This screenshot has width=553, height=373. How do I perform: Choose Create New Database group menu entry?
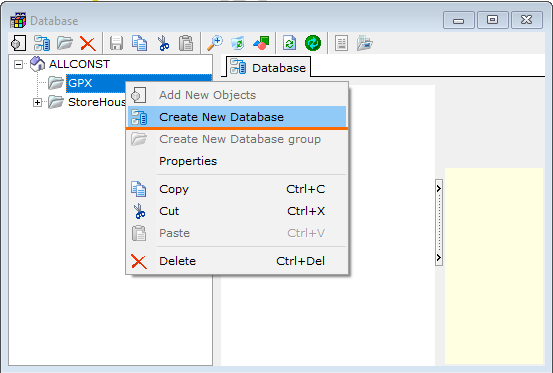coord(237,139)
